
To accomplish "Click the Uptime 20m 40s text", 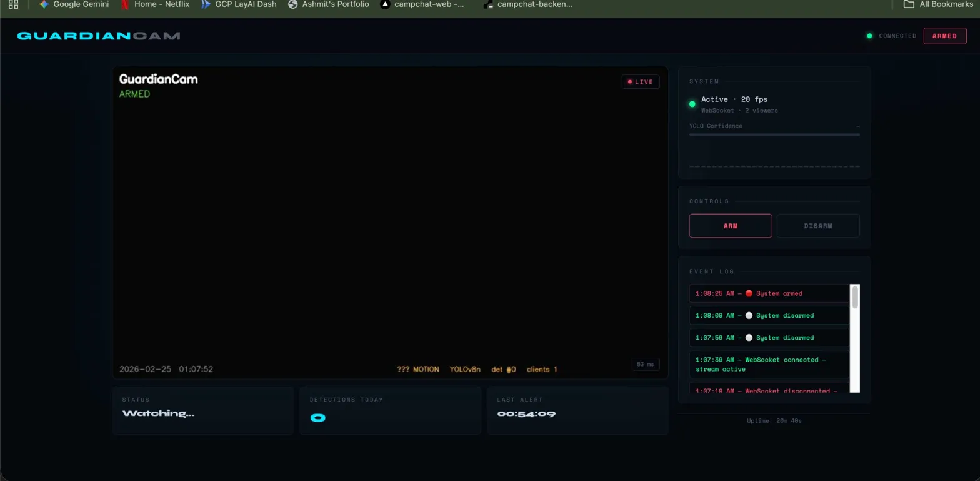I will (774, 420).
